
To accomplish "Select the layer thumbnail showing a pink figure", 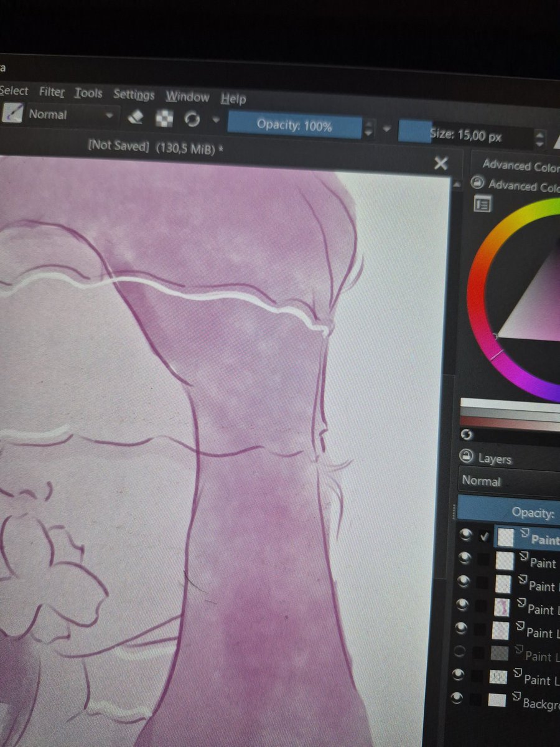I will [x=502, y=608].
